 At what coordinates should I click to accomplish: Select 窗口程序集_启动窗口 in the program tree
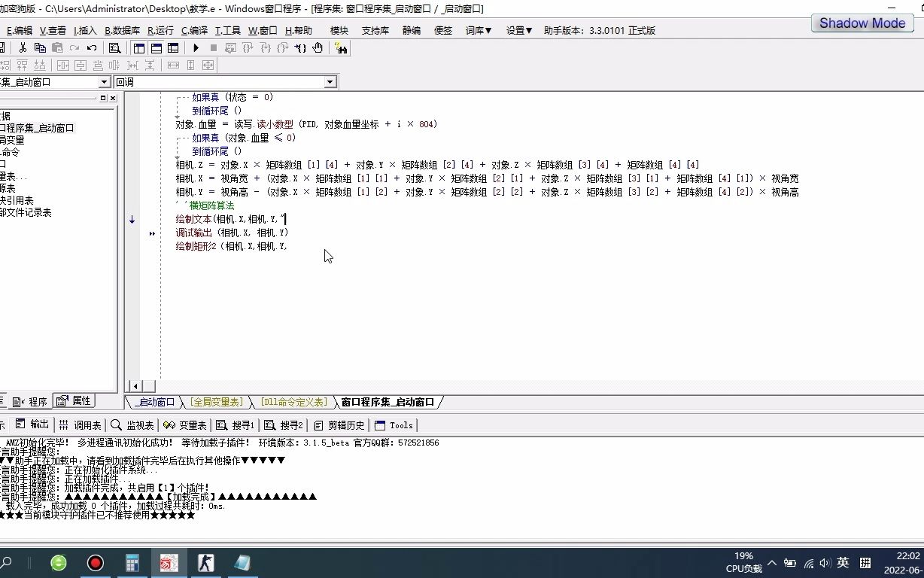click(38, 128)
